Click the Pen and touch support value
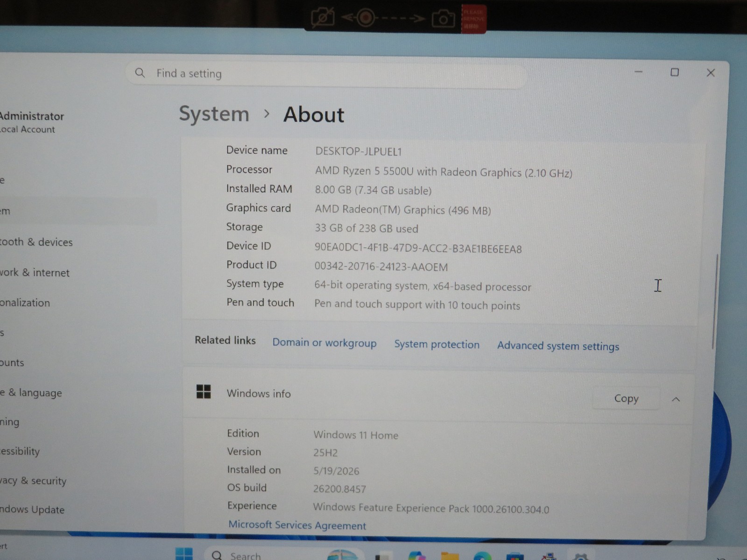Viewport: 747px width, 560px height. [417, 305]
